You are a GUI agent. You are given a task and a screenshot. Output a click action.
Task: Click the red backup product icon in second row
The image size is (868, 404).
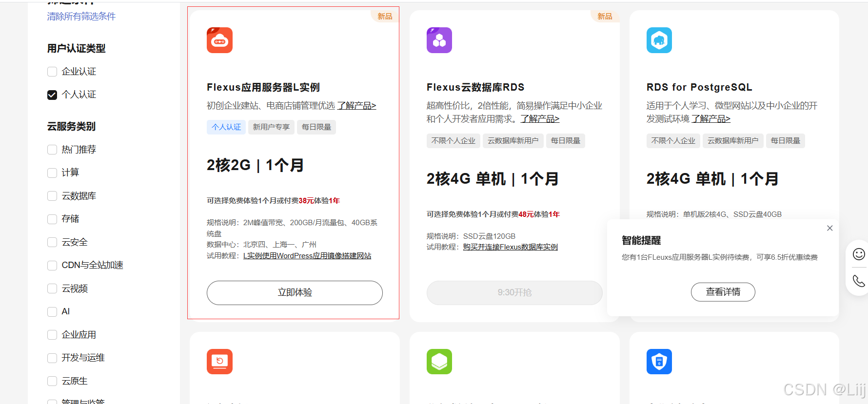tap(219, 362)
